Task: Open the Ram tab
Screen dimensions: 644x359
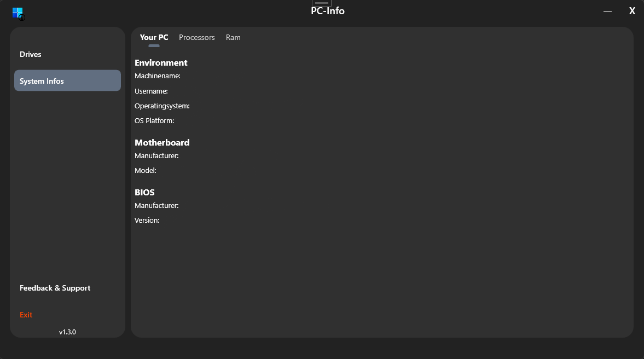Action: coord(233,37)
